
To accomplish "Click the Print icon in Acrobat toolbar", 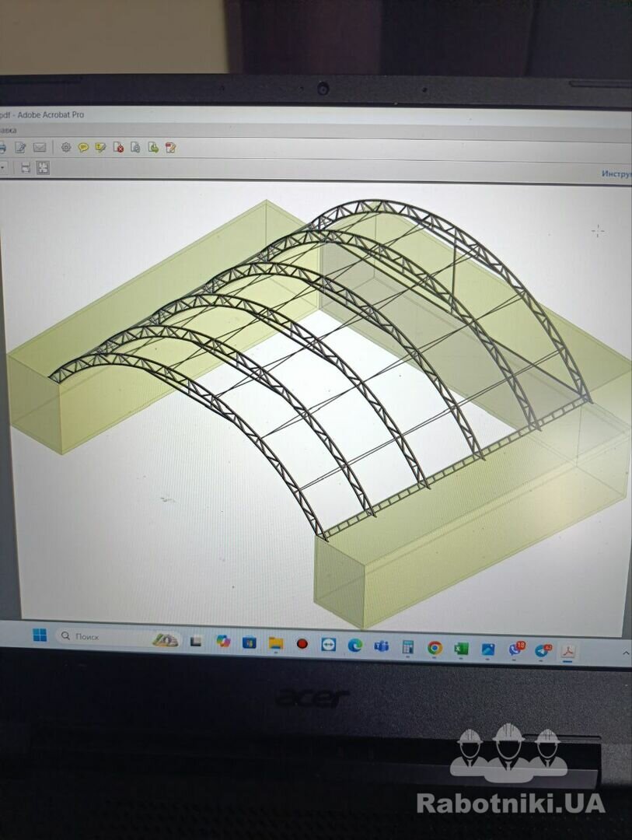I will [x=2, y=147].
